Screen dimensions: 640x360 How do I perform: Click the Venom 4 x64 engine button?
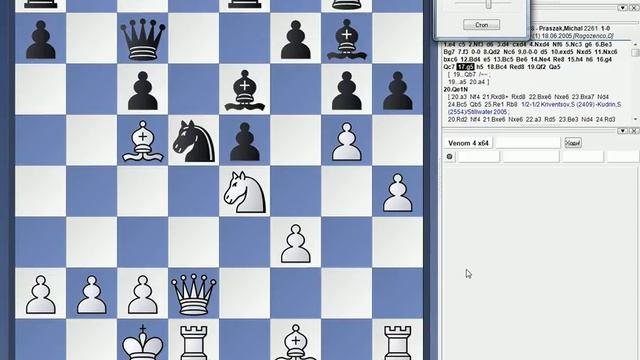[468, 143]
